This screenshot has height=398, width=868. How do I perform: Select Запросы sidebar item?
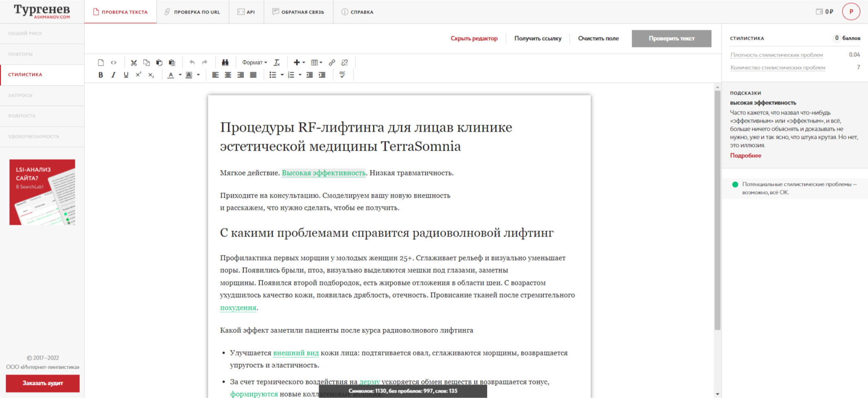click(42, 95)
